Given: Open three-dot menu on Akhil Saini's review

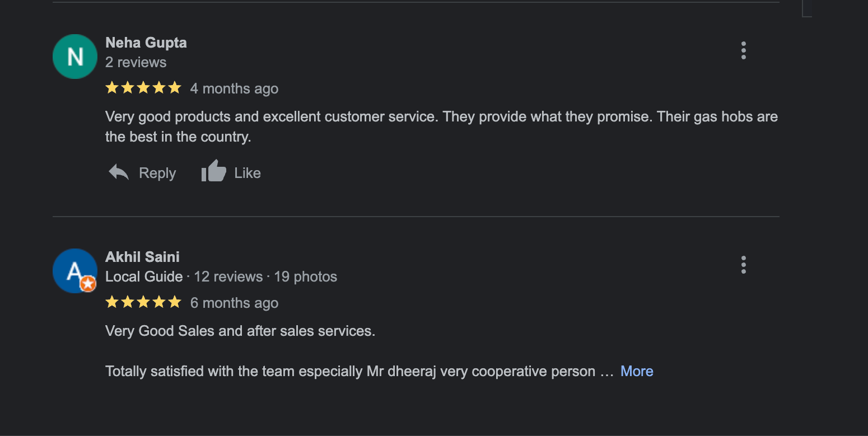Looking at the screenshot, I should [744, 265].
